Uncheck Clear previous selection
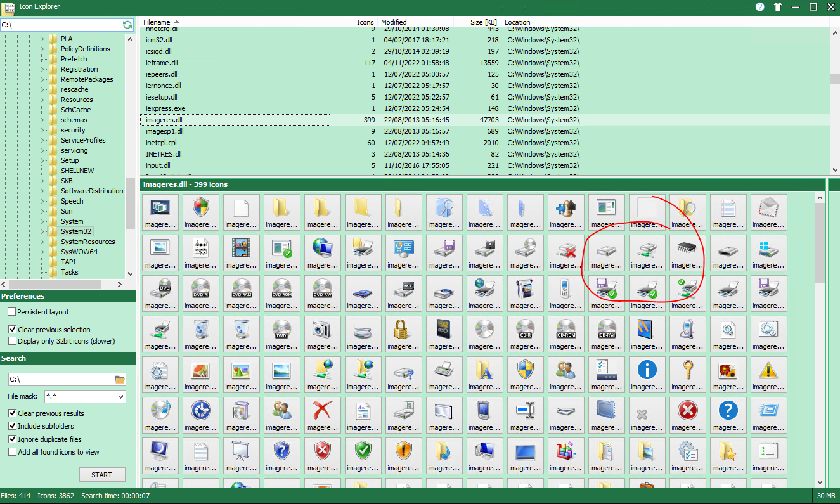Image resolution: width=840 pixels, height=504 pixels. (x=12, y=330)
